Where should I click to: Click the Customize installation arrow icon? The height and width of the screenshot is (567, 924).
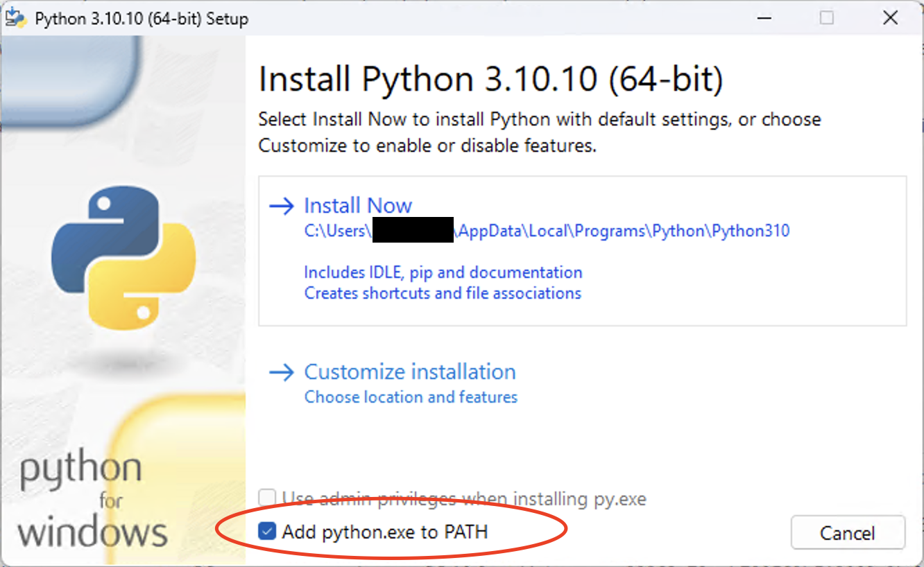click(282, 372)
